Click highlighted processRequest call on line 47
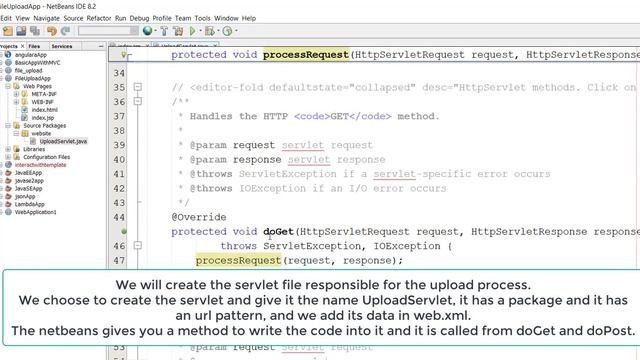Image resolution: width=640 pixels, height=360 pixels. coord(238,260)
